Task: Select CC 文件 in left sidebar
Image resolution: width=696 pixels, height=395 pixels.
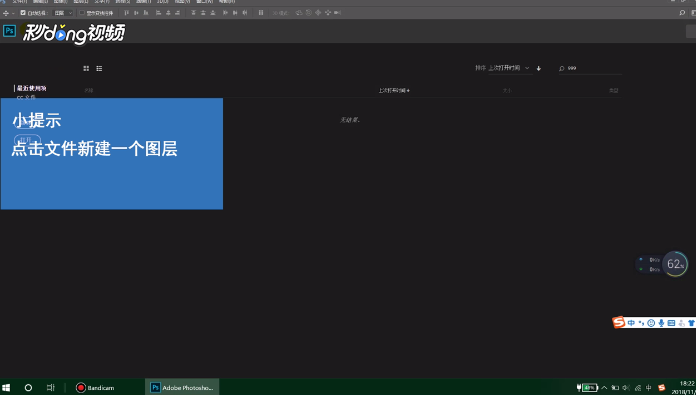Action: [x=26, y=97]
